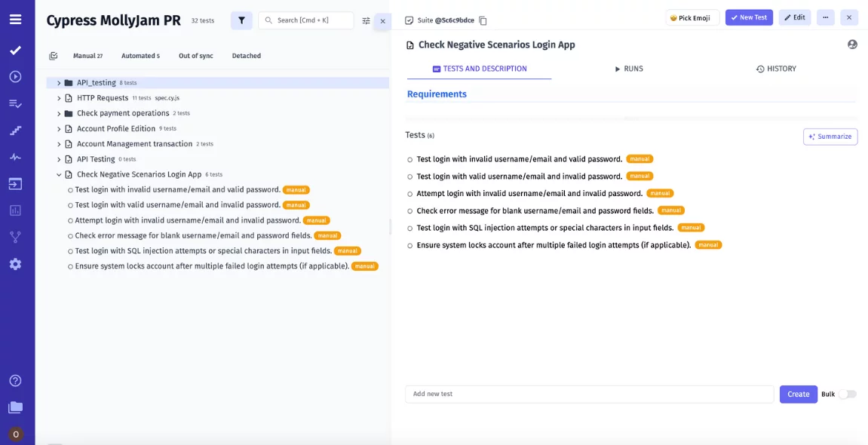The width and height of the screenshot is (868, 445).
Task: Click the Summarize button
Action: pyautogui.click(x=830, y=137)
